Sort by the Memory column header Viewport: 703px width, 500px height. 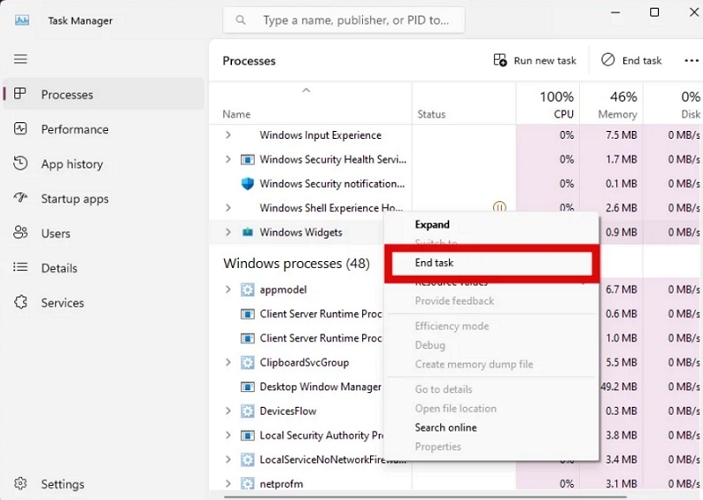pos(611,104)
